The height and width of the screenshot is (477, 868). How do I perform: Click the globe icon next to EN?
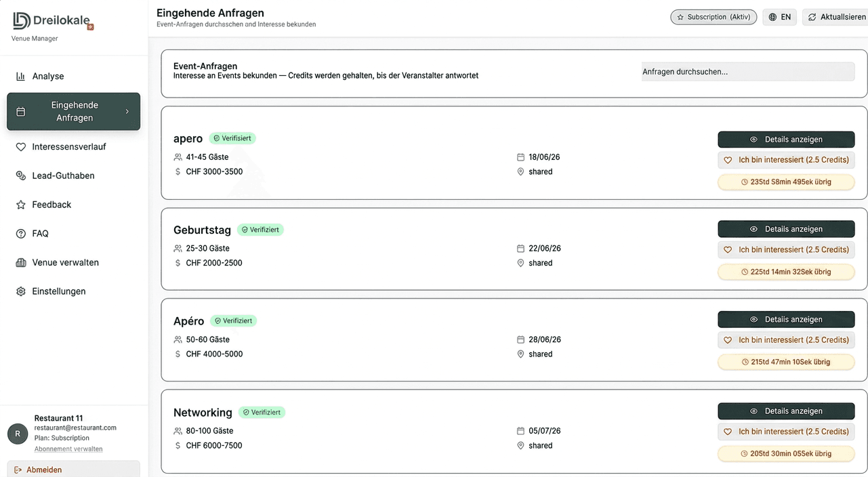coord(772,18)
